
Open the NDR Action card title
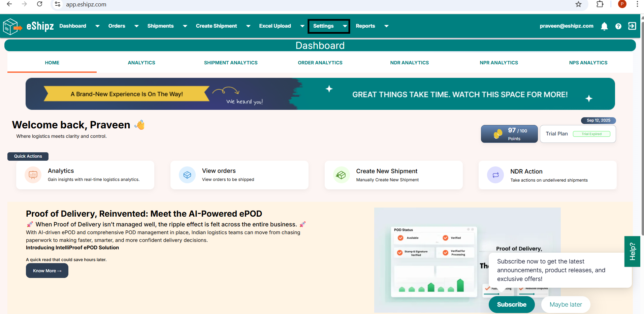pos(526,171)
